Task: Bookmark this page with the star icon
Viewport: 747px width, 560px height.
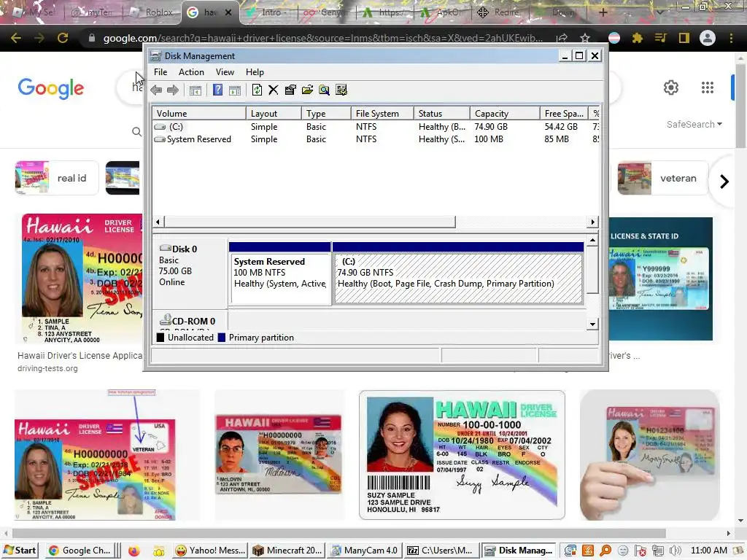Action: tap(585, 38)
